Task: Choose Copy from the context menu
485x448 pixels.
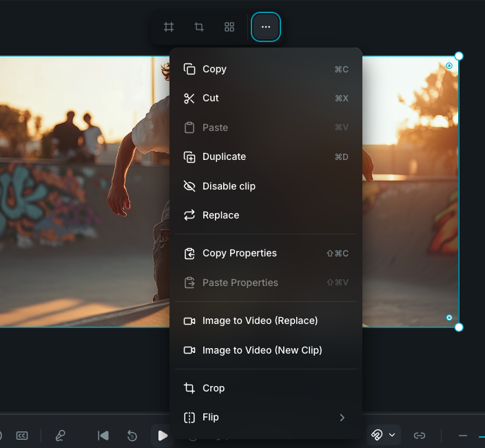Action: [x=266, y=69]
